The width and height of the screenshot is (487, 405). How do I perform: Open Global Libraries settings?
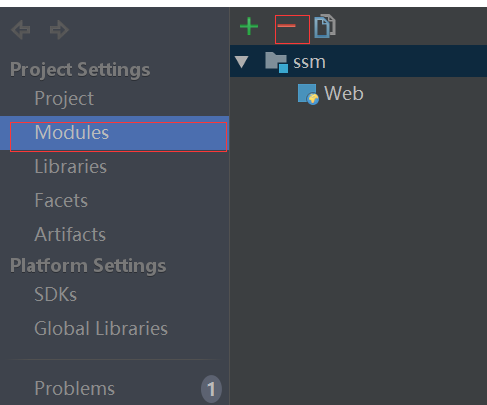(101, 328)
